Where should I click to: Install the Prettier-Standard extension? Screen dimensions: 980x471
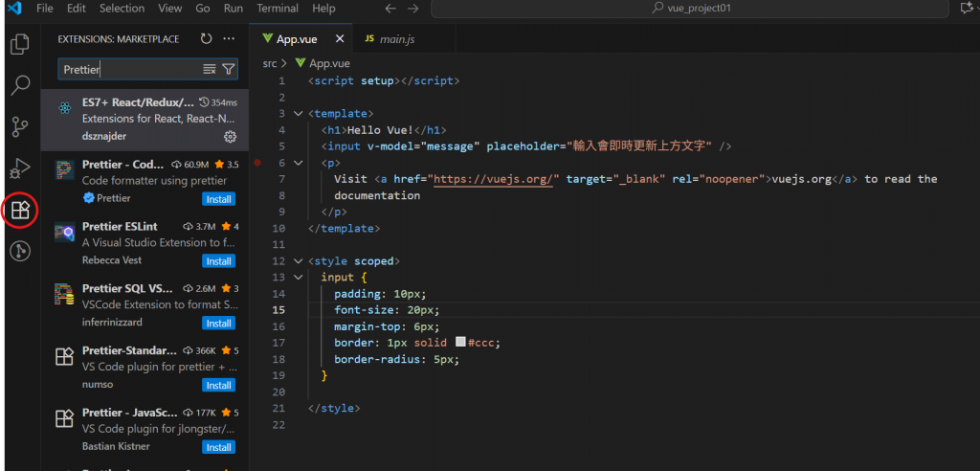point(219,385)
